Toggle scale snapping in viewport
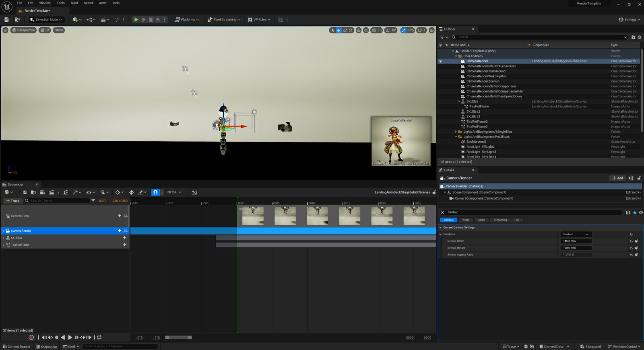Screen dimensions: 644x350 click(404, 30)
